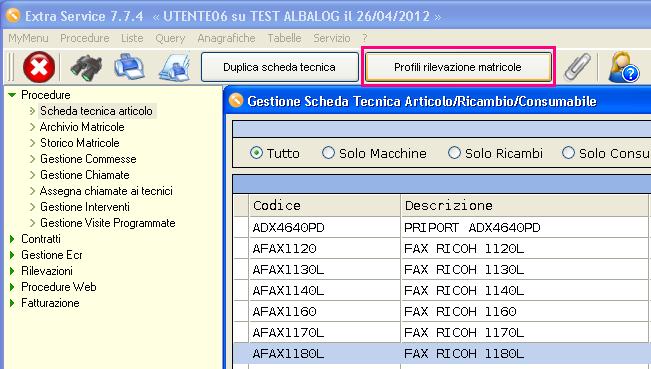Select cell with code ADX4640PD

(x=325, y=227)
